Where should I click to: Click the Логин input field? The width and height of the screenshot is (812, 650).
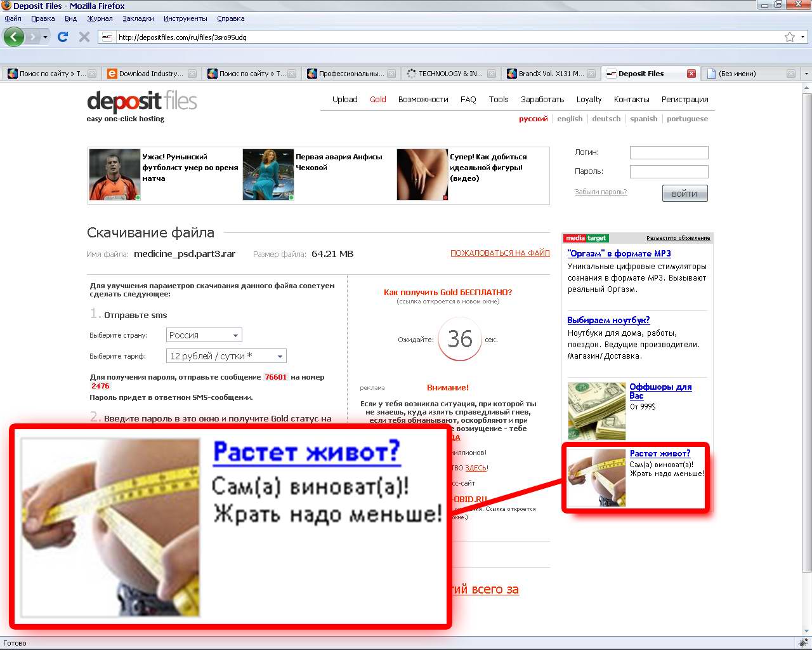tap(669, 152)
